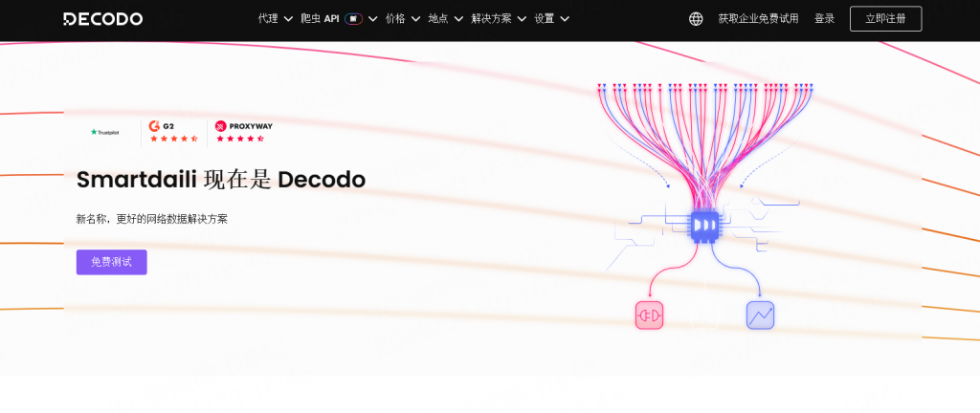Click the heading Smartdaili 现在是 Decodo
This screenshot has width=980, height=413.
click(x=221, y=180)
